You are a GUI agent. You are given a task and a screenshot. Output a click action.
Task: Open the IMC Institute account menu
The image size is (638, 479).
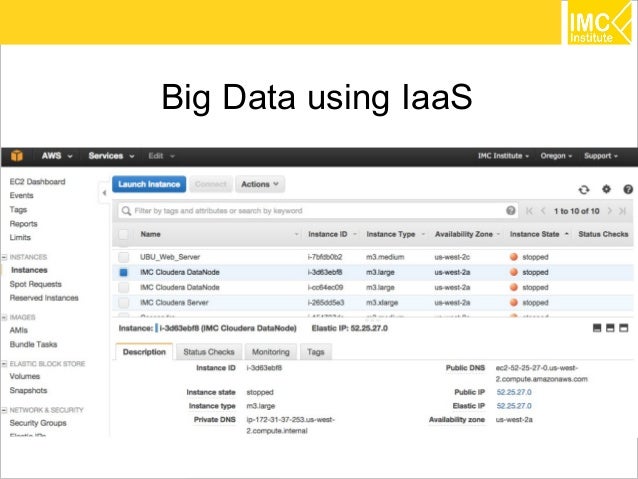(503, 156)
